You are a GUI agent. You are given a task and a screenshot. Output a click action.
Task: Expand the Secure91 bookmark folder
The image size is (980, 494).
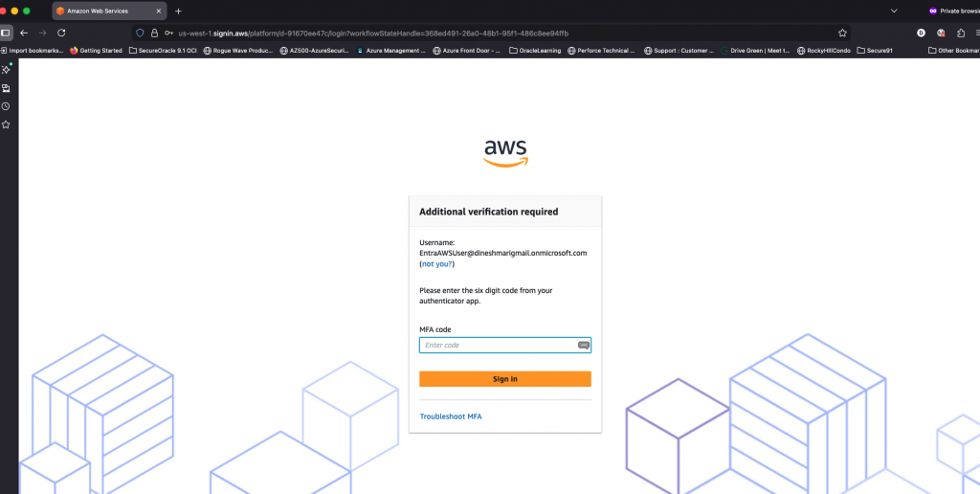point(875,51)
